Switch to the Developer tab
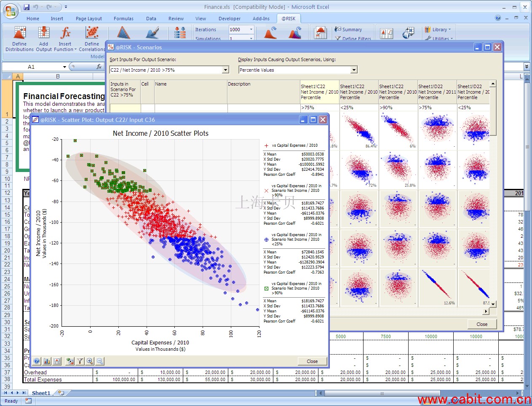This screenshot has height=406, width=532. tap(230, 19)
